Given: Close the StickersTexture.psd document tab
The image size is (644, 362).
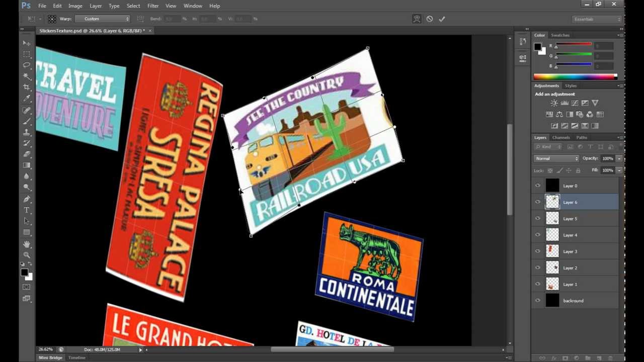Looking at the screenshot, I should point(150,31).
